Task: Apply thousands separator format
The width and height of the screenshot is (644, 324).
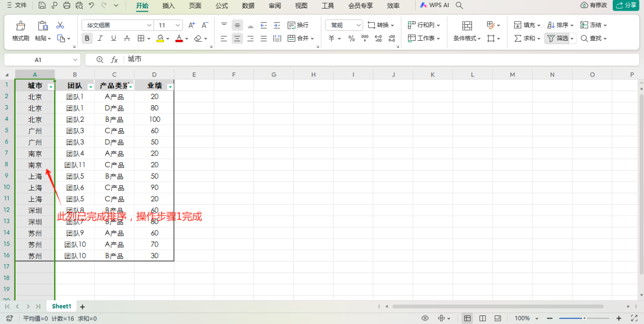Action: pyautogui.click(x=365, y=38)
